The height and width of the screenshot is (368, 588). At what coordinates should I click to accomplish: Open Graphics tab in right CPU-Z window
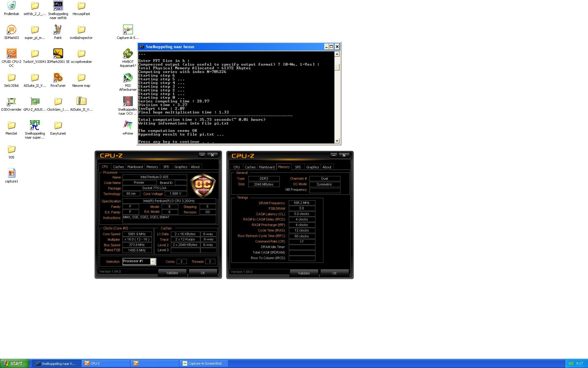click(312, 167)
